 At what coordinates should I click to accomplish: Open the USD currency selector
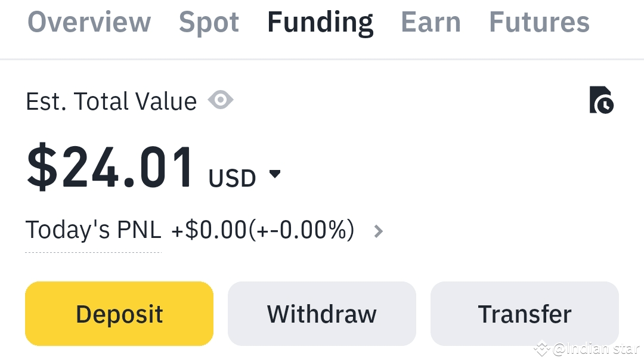click(233, 178)
